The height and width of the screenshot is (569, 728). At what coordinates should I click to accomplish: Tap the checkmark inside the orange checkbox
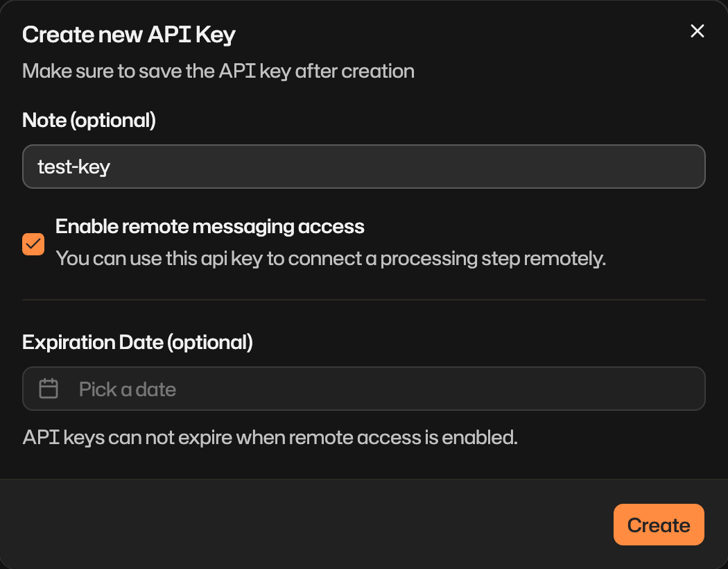[x=33, y=244]
